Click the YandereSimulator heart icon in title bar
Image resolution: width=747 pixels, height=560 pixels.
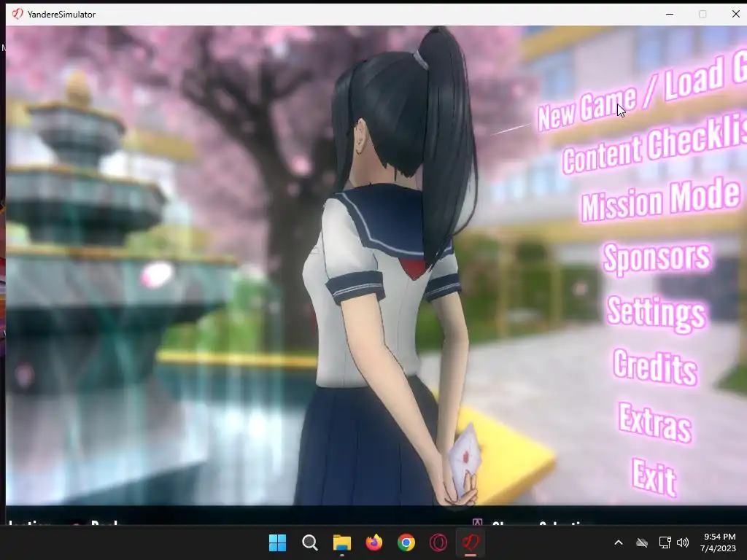(x=18, y=14)
